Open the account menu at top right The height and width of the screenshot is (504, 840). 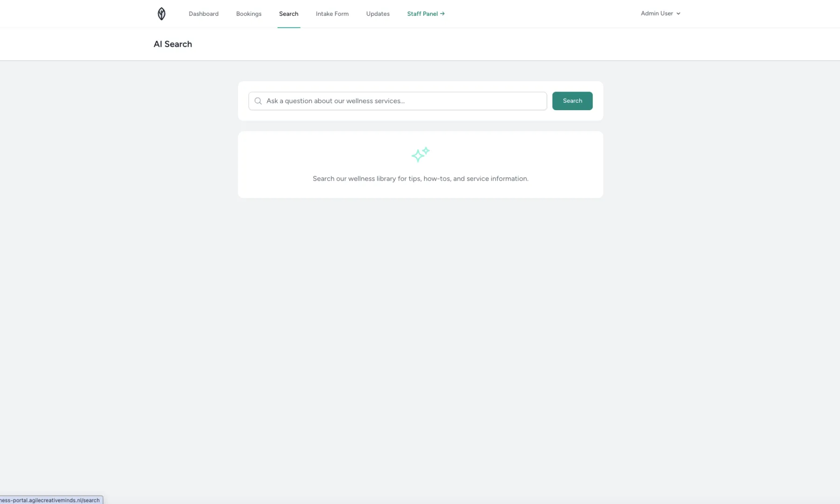click(x=660, y=13)
